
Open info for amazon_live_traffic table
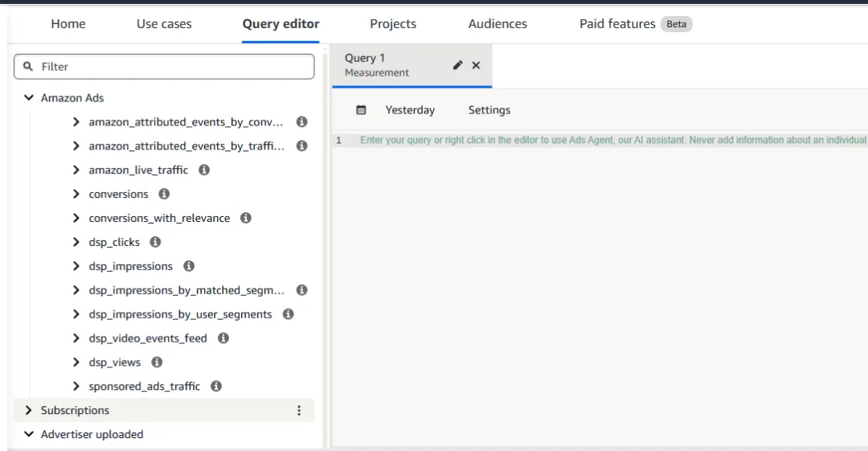[x=204, y=170]
